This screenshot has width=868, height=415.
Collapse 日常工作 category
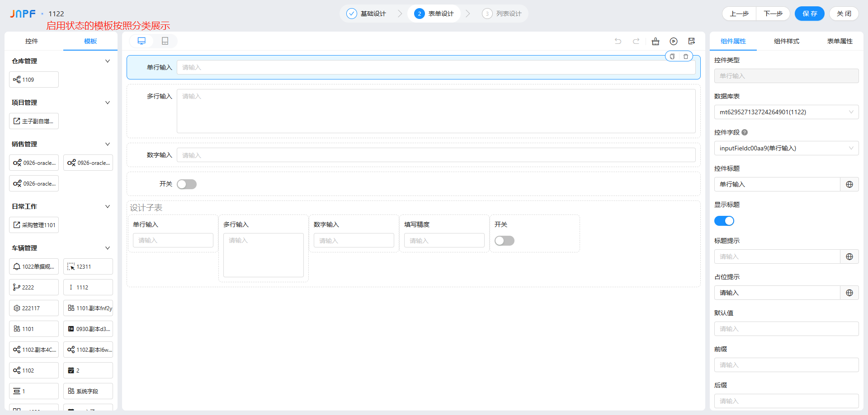[108, 206]
